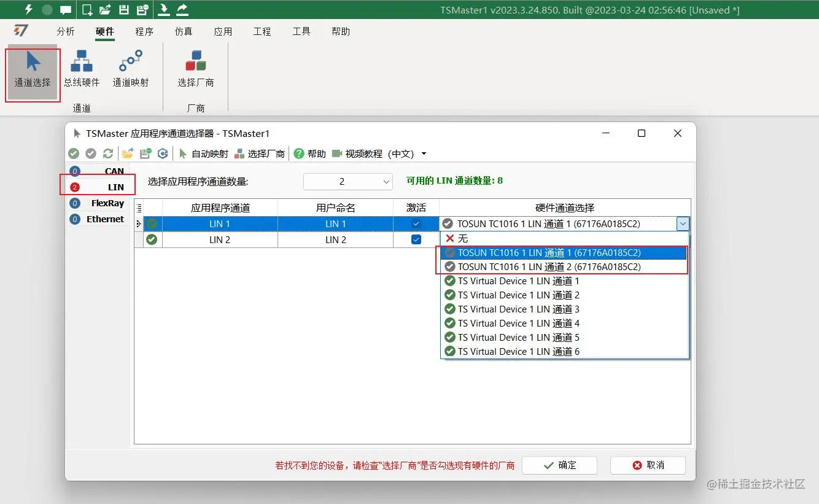Click the 帮助 help button in dialog toolbar
The height and width of the screenshot is (504, 819).
point(309,153)
